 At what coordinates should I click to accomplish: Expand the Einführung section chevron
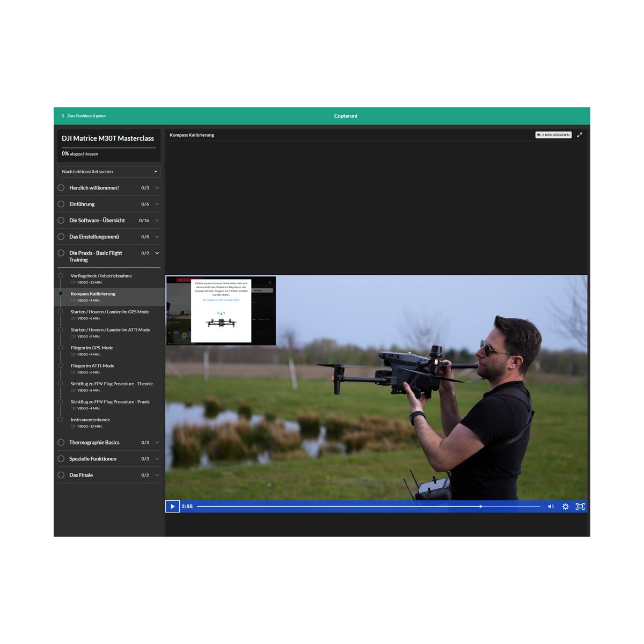pyautogui.click(x=157, y=204)
